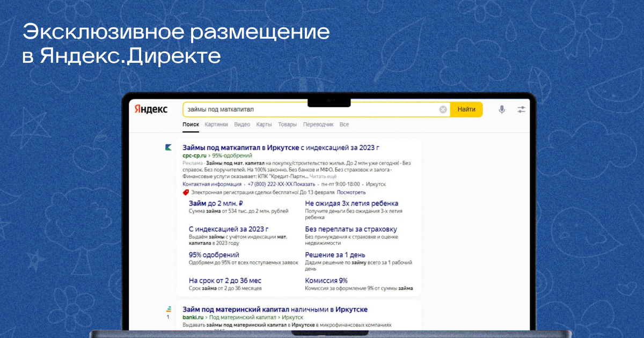
Task: Click the Yandex logo
Action: [x=151, y=109]
